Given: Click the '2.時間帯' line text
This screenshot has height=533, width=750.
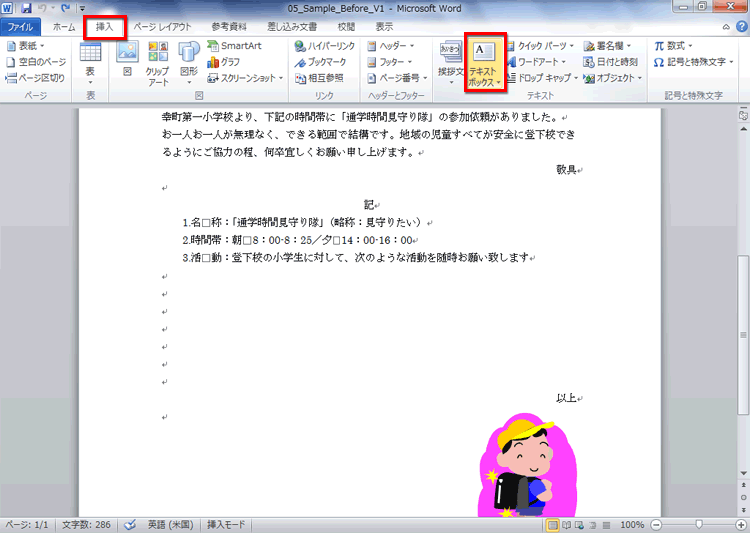Looking at the screenshot, I should coord(300,240).
